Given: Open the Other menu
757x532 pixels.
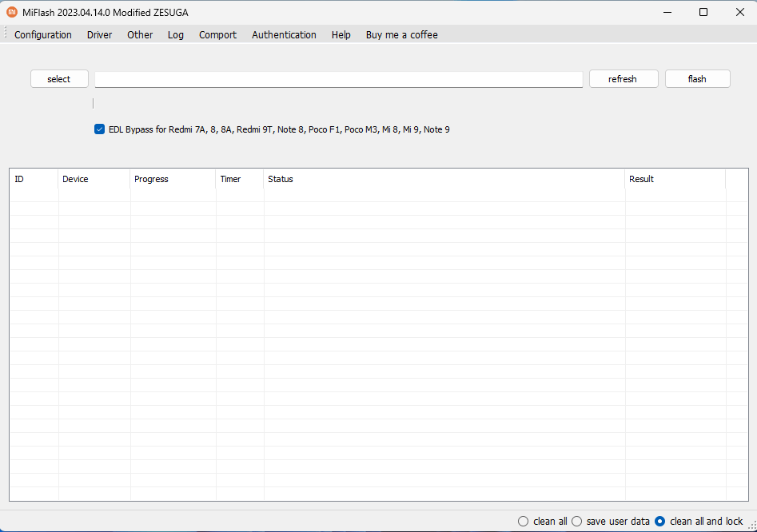Looking at the screenshot, I should 139,34.
